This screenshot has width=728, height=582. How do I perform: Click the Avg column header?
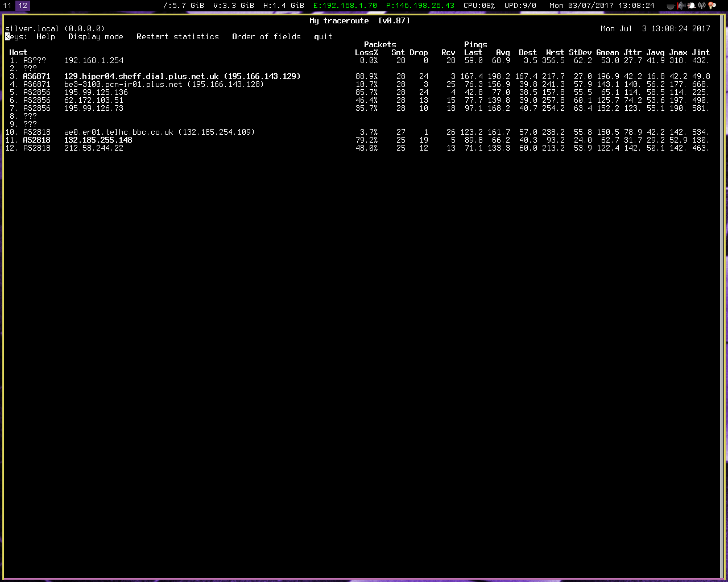coord(503,52)
